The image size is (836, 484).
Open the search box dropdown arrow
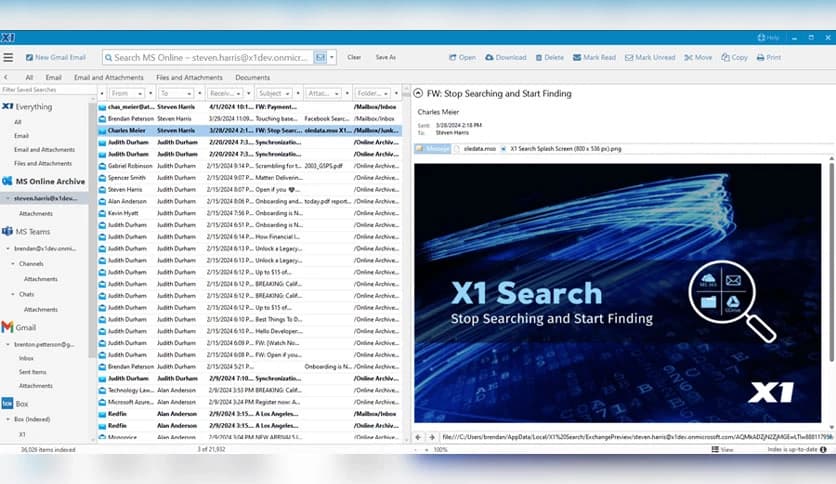pos(332,58)
